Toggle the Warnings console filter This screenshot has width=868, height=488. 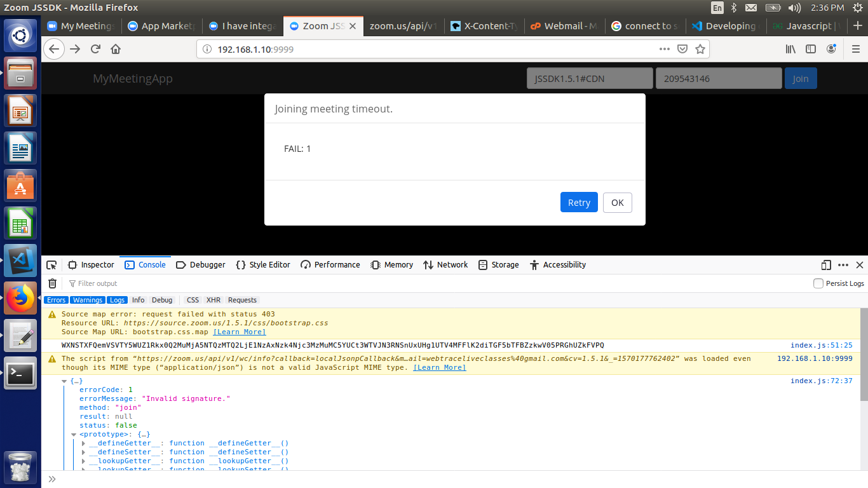pos(88,300)
